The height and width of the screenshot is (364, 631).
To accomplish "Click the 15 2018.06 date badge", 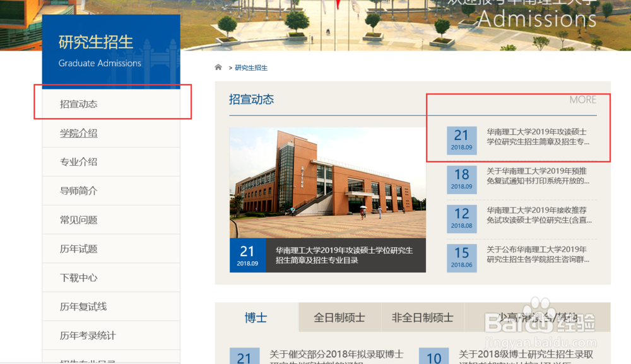I will 462,258.
